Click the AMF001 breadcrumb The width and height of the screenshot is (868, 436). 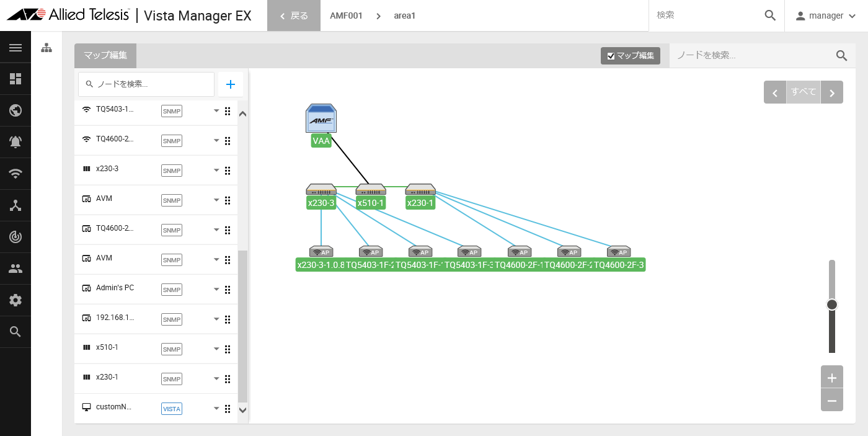pos(346,16)
